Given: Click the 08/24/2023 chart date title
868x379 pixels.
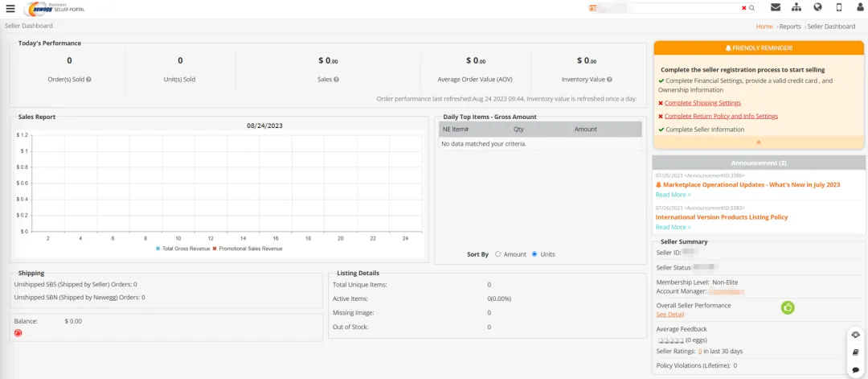Looking at the screenshot, I should tap(264, 126).
